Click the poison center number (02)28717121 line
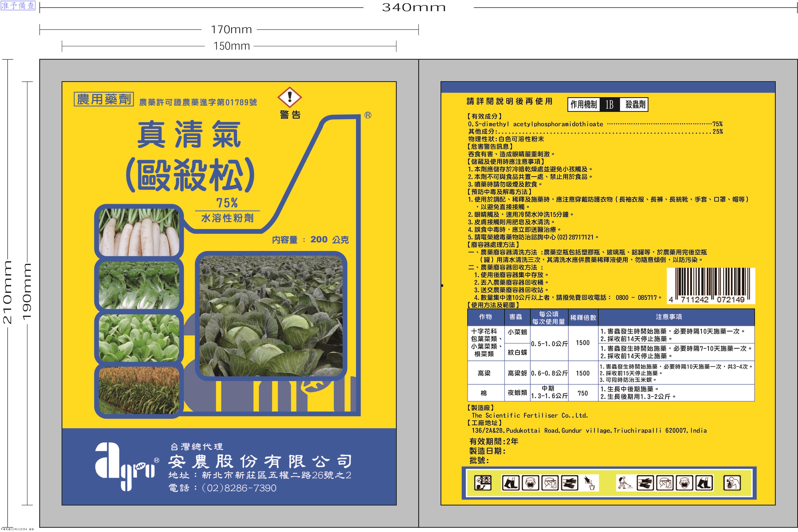 (533, 237)
